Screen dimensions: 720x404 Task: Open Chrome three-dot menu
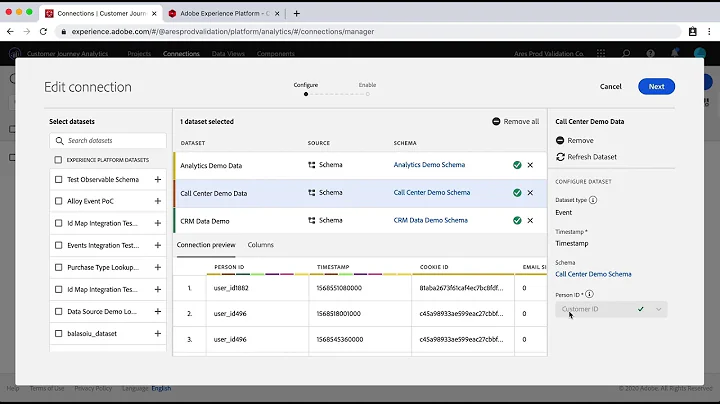tap(709, 32)
